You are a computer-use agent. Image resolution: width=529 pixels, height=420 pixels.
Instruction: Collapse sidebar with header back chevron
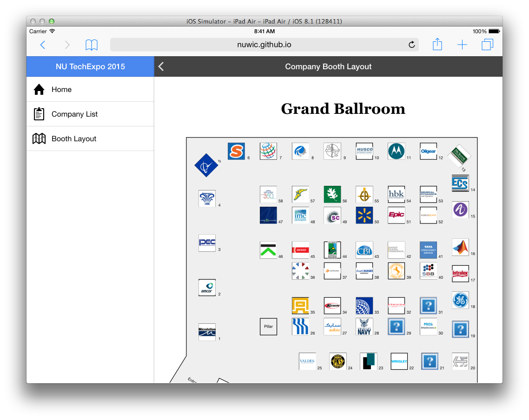coord(161,66)
